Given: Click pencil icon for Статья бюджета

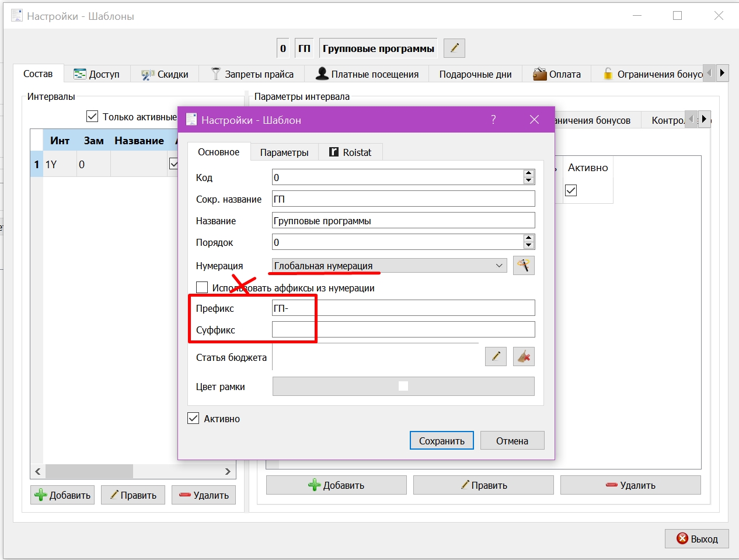Looking at the screenshot, I should point(496,357).
